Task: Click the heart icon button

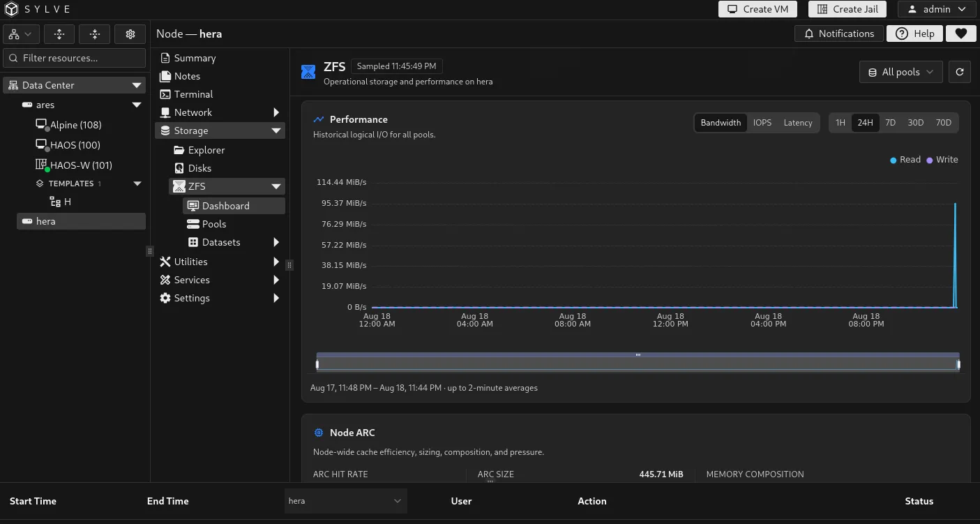Action: [960, 33]
